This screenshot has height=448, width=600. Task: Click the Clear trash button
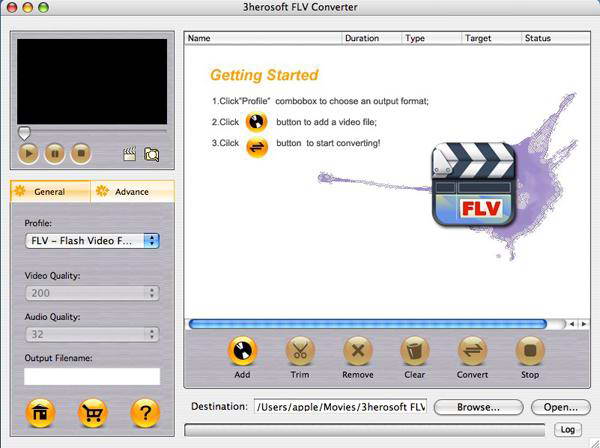pos(415,350)
